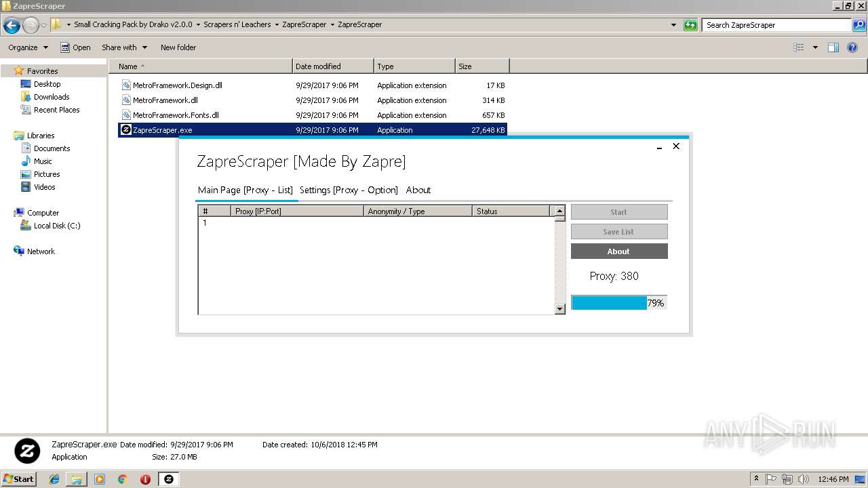This screenshot has height=488, width=868.
Task: Switch to Main Page [Proxy - List] tab
Action: [245, 190]
